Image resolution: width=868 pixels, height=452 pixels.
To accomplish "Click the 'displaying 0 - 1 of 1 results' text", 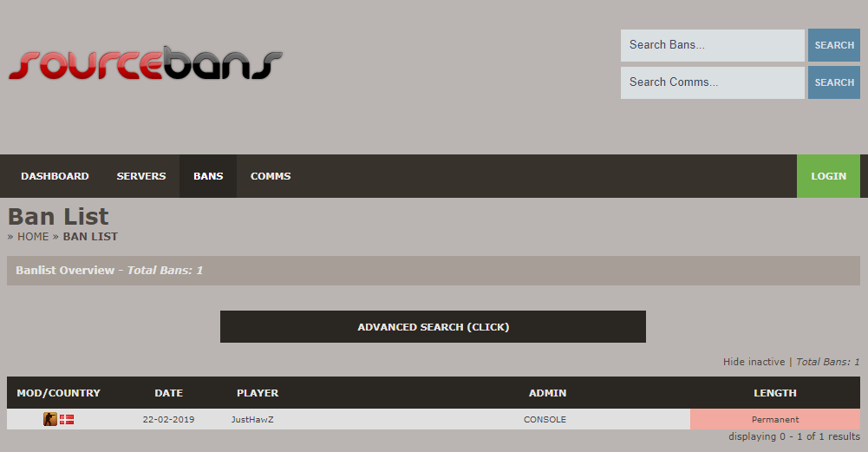I will point(793,436).
